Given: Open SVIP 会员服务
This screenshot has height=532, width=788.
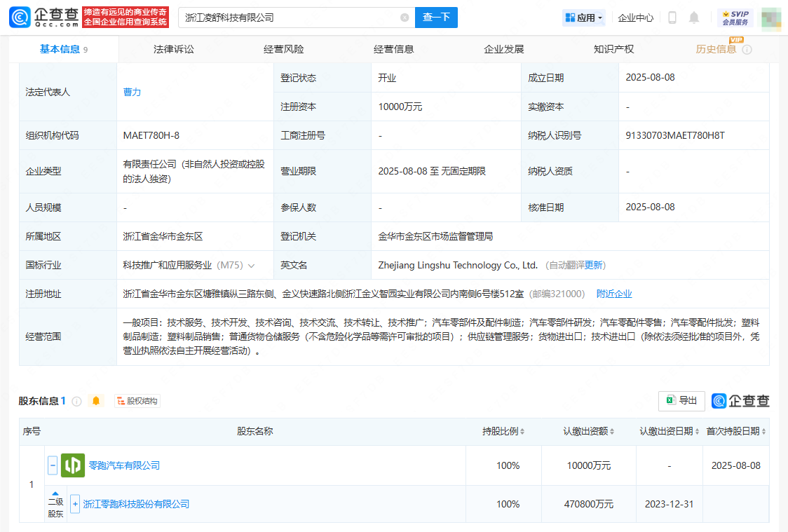Looking at the screenshot, I should (x=735, y=18).
